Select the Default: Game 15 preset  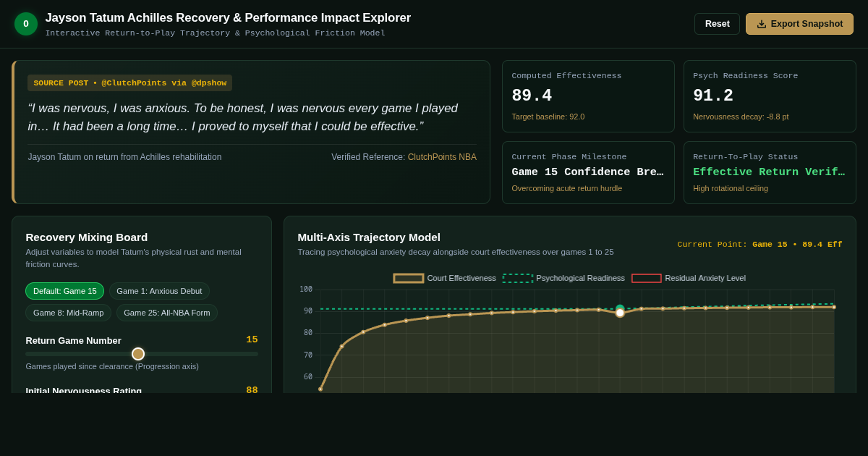coord(65,291)
